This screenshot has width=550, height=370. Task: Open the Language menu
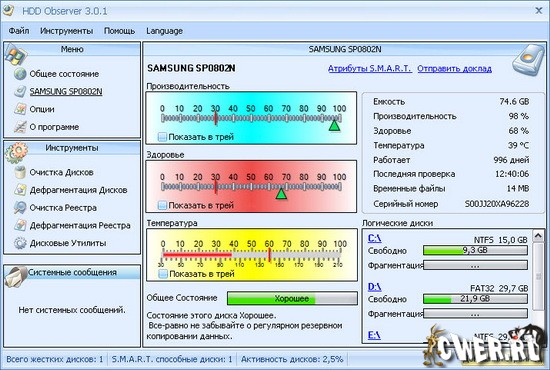tap(164, 31)
